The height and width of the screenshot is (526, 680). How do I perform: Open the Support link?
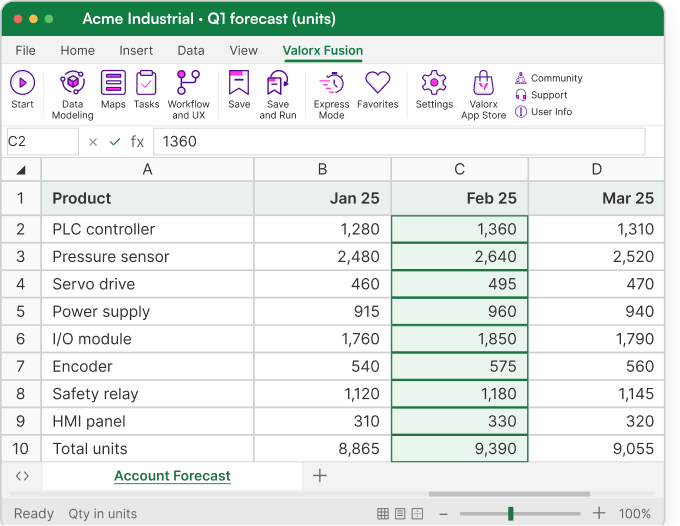(x=541, y=95)
